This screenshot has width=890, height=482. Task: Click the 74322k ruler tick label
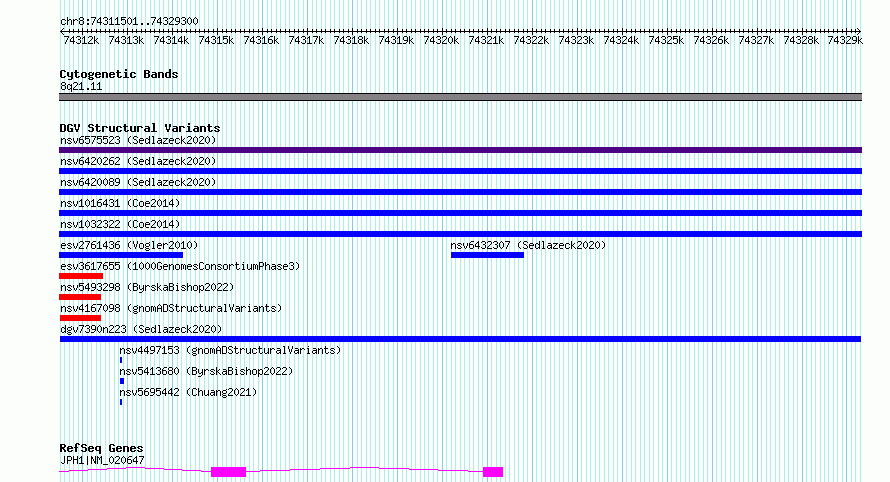pos(531,40)
